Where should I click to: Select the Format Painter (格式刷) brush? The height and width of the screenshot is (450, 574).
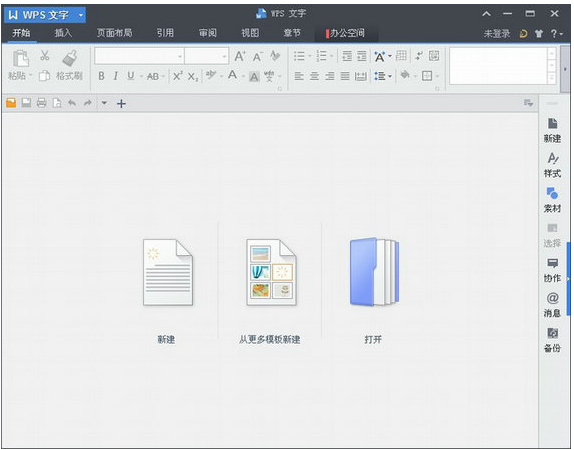tap(69, 59)
